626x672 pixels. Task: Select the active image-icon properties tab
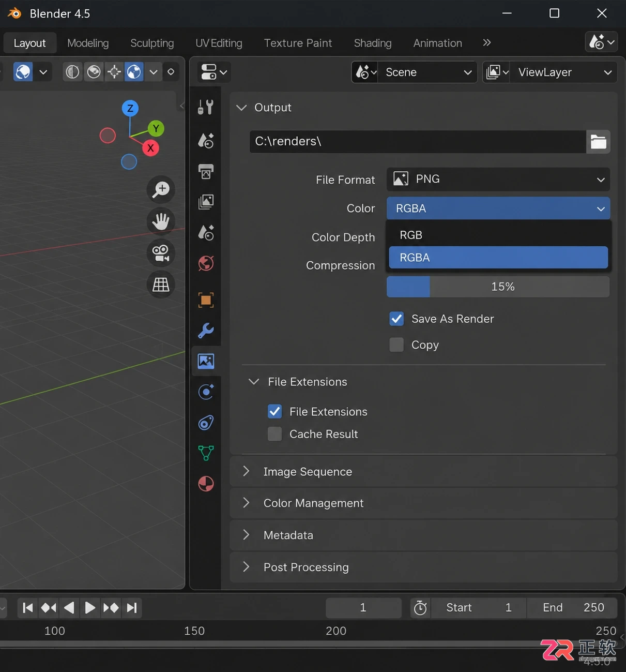tap(206, 361)
